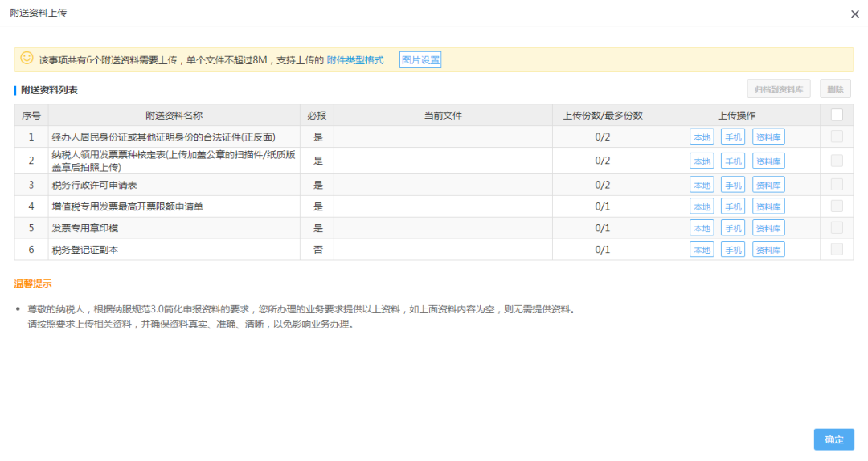
Task: Click the 当前文件 cell for 税务登记证副本 row
Action: (443, 250)
